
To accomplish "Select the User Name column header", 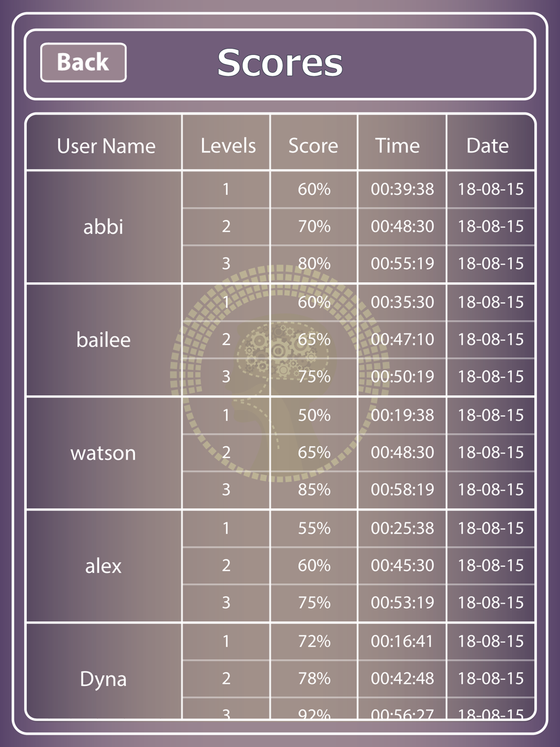I will (x=106, y=146).
